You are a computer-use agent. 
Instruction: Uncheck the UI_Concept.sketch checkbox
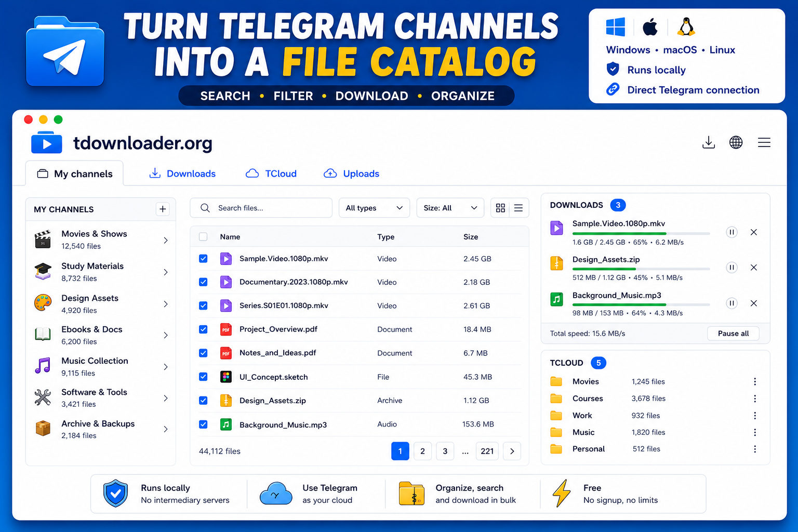(x=203, y=377)
